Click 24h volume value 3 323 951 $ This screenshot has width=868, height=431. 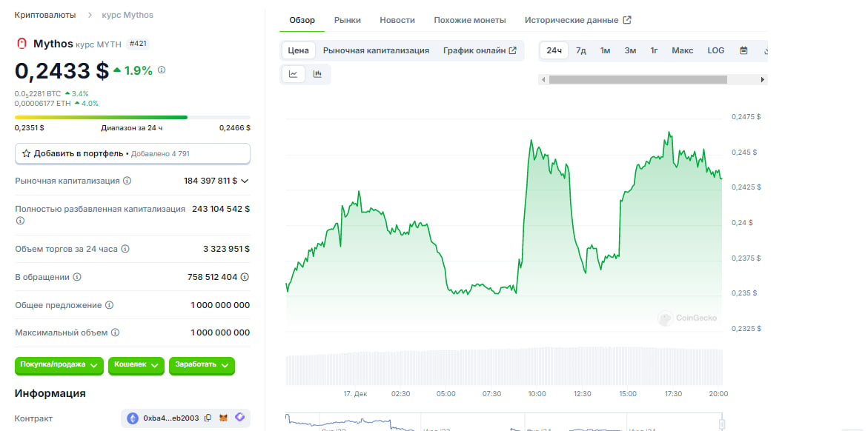pyautogui.click(x=226, y=249)
